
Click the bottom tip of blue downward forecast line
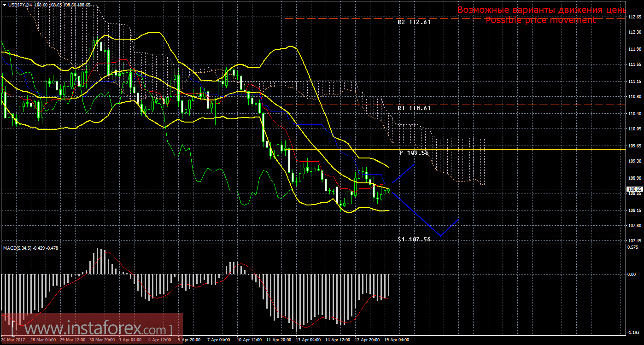pyautogui.click(x=440, y=236)
